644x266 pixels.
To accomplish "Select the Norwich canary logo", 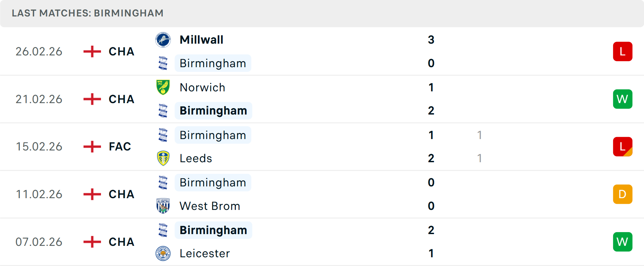I will click(163, 87).
